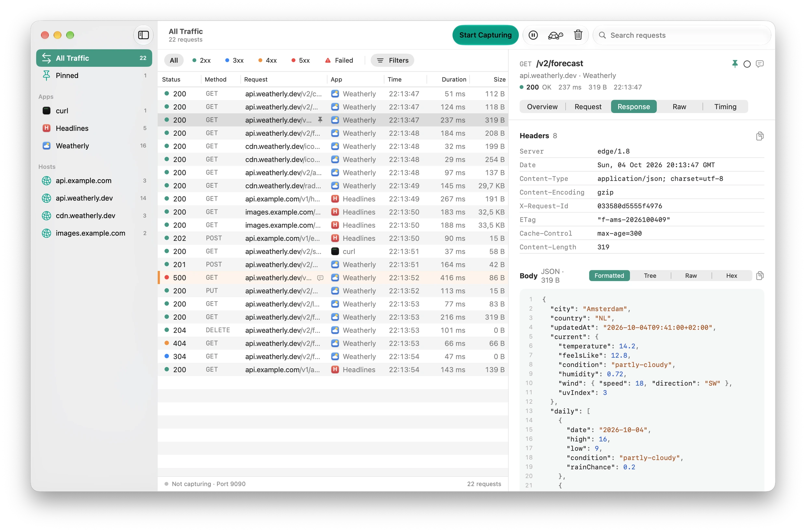Click the pause capture icon
Image resolution: width=806 pixels, height=532 pixels.
(533, 35)
